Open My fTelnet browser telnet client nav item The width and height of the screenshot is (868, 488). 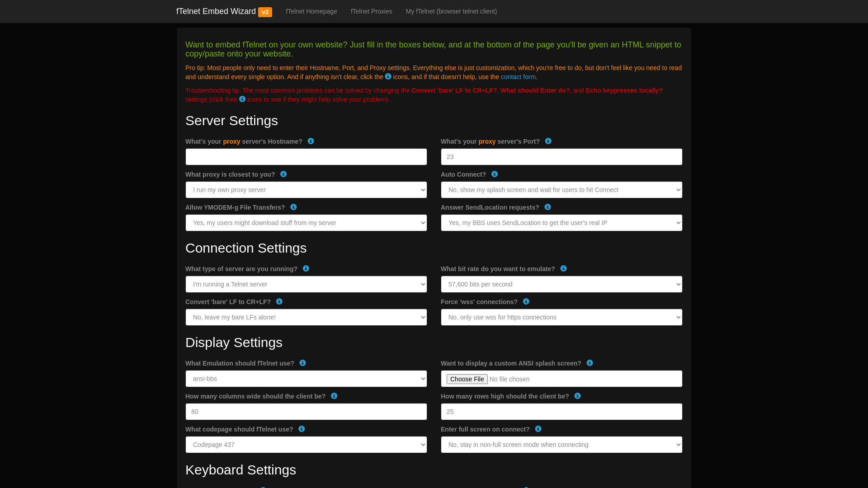(x=451, y=11)
